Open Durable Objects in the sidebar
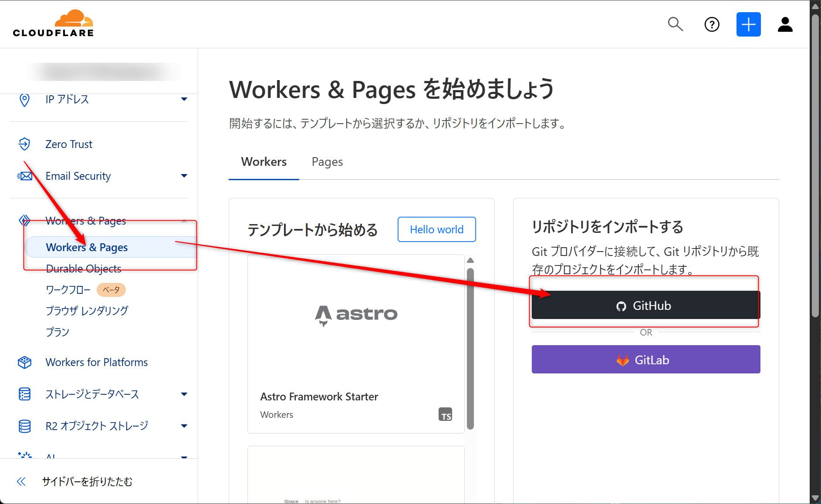 coord(84,269)
